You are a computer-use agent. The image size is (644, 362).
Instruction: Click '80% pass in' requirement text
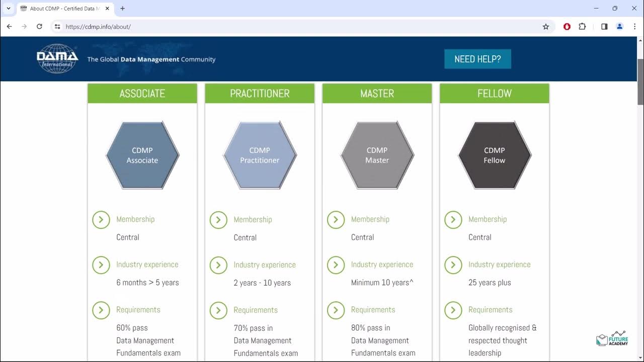(371, 328)
